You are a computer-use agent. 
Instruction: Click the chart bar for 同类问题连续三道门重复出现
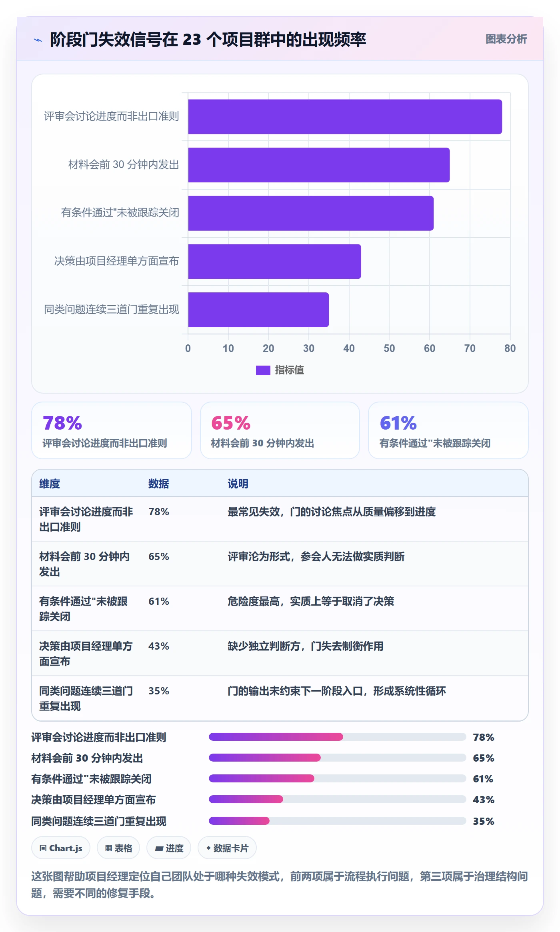pos(258,310)
